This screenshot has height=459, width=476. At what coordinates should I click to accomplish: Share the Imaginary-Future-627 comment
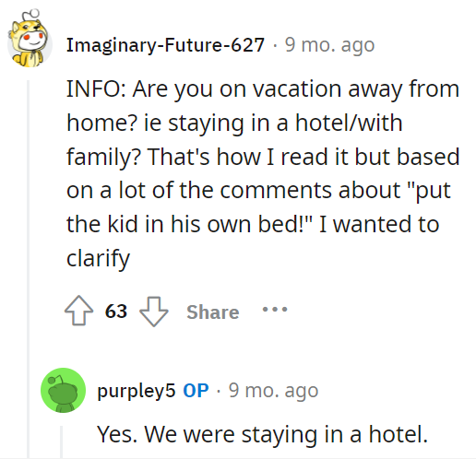(x=213, y=312)
